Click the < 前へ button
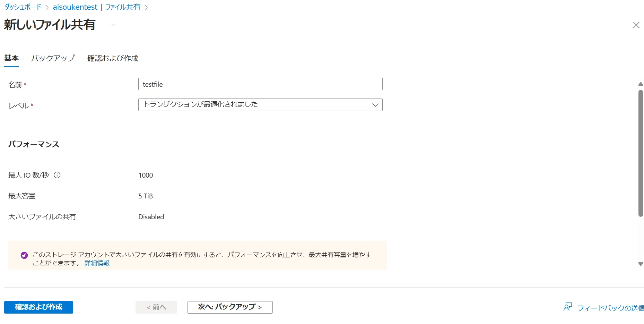644x324 pixels. click(156, 307)
